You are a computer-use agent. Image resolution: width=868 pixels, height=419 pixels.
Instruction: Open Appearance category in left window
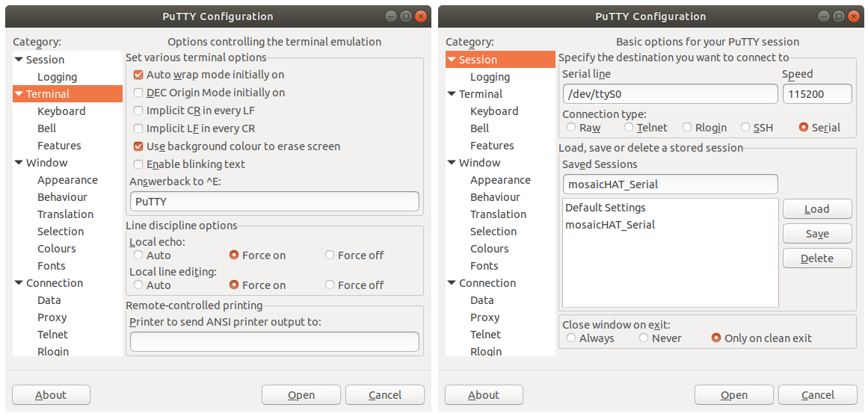coord(67,180)
